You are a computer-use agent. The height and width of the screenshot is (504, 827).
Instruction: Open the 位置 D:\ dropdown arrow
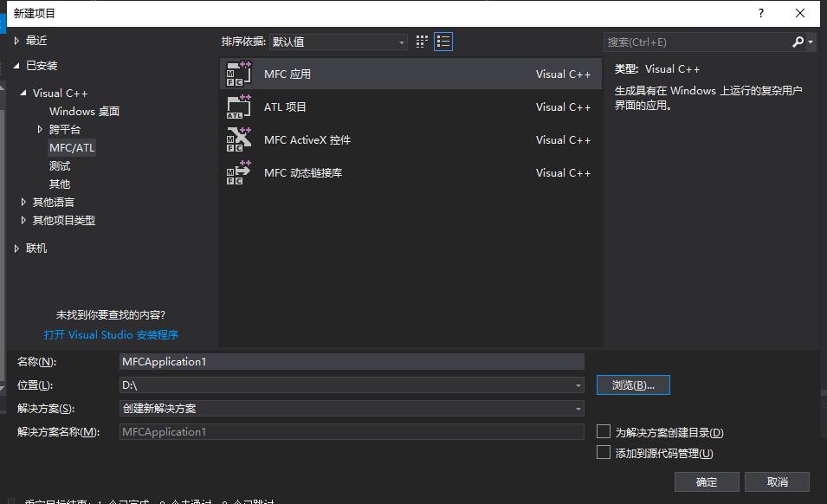point(578,385)
